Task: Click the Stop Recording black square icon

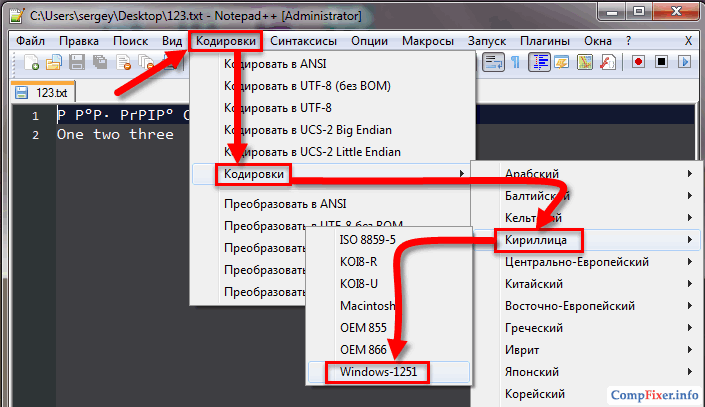Action: tap(661, 62)
